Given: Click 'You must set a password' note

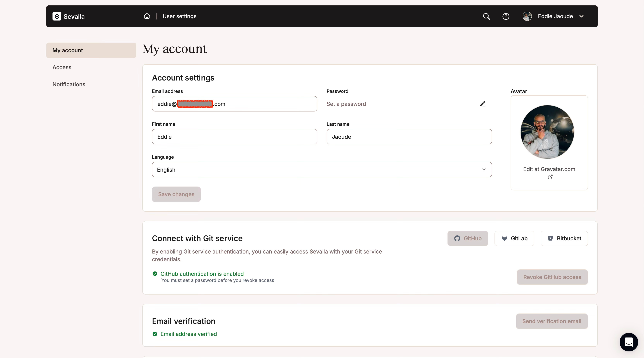Looking at the screenshot, I should tap(218, 280).
